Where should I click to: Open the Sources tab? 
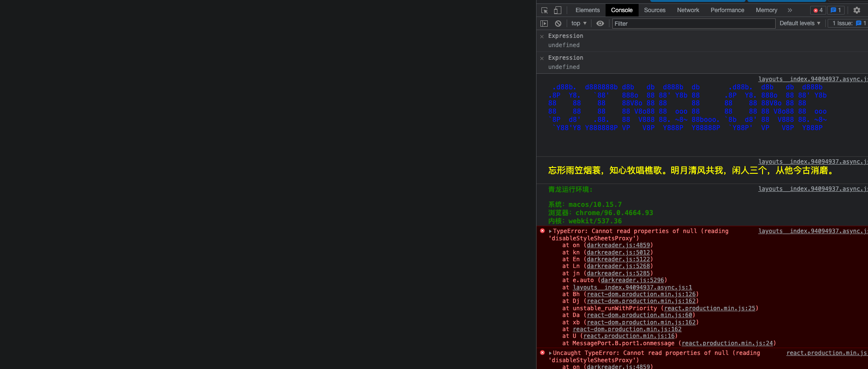[655, 10]
